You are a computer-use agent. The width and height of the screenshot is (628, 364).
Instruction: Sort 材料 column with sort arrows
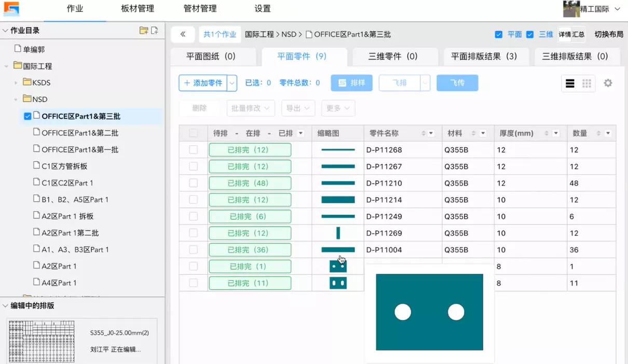click(x=473, y=133)
